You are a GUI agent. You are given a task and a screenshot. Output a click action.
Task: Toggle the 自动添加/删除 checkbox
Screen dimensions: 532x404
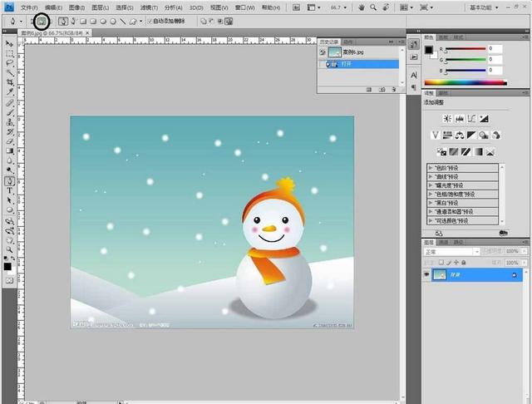pos(150,21)
